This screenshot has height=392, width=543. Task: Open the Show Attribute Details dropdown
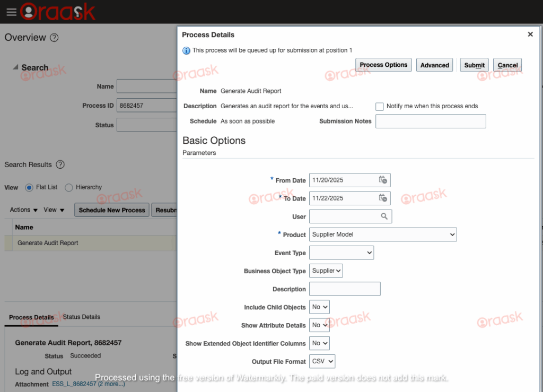click(x=319, y=325)
